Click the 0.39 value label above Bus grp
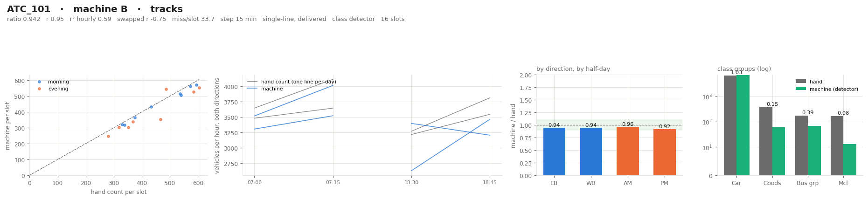This screenshot has width=868, height=200. [x=808, y=113]
